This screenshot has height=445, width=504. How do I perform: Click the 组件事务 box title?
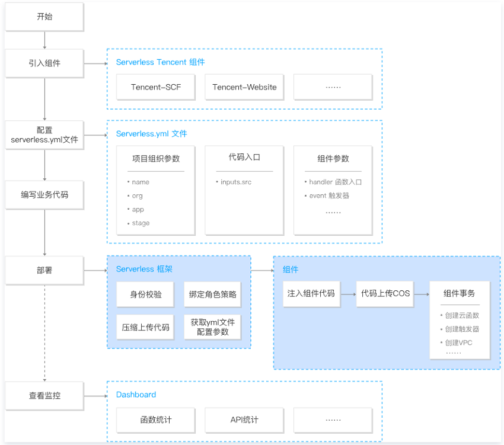click(x=459, y=293)
